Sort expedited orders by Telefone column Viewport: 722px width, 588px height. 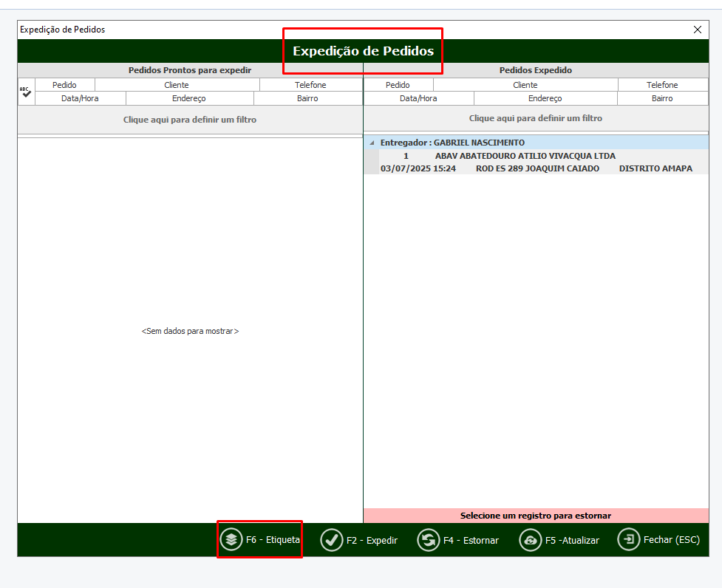[662, 85]
